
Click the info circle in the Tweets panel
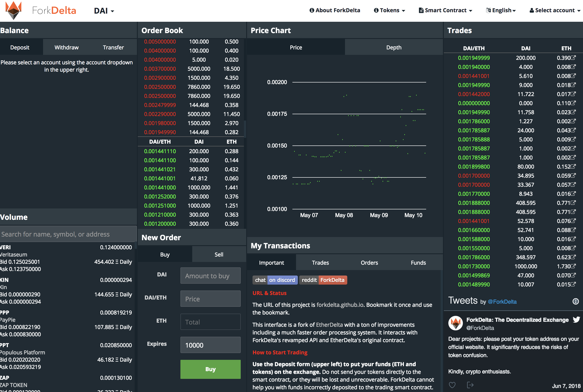click(x=575, y=302)
